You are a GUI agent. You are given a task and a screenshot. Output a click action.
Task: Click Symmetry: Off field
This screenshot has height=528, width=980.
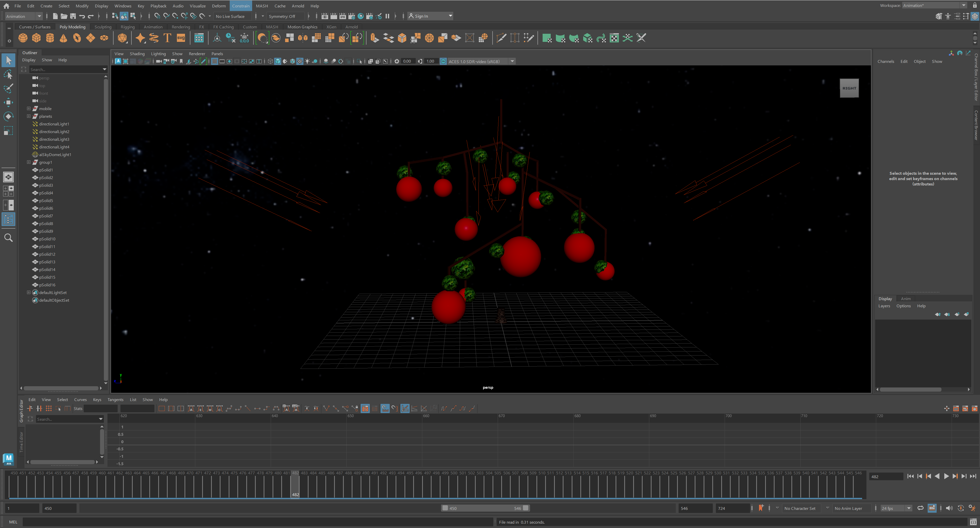(x=285, y=16)
